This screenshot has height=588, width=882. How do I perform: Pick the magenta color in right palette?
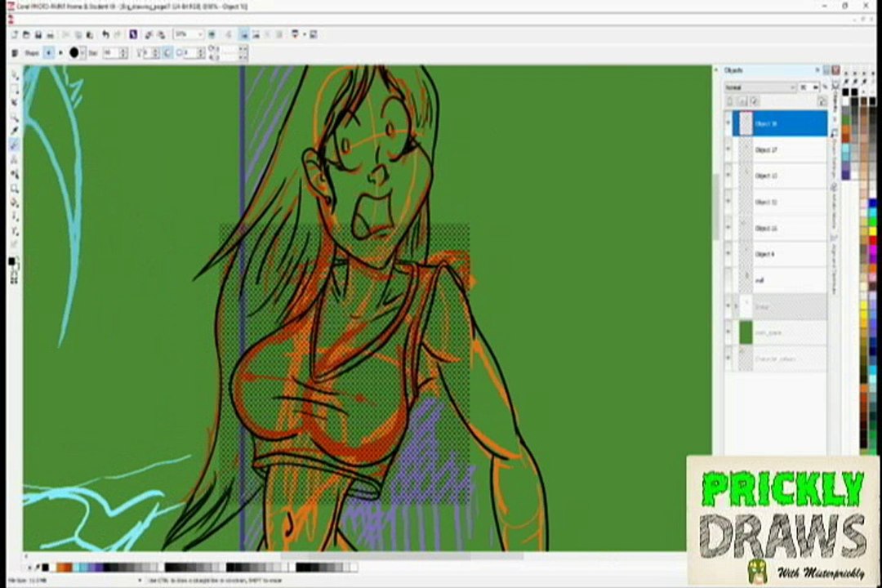coord(871,249)
